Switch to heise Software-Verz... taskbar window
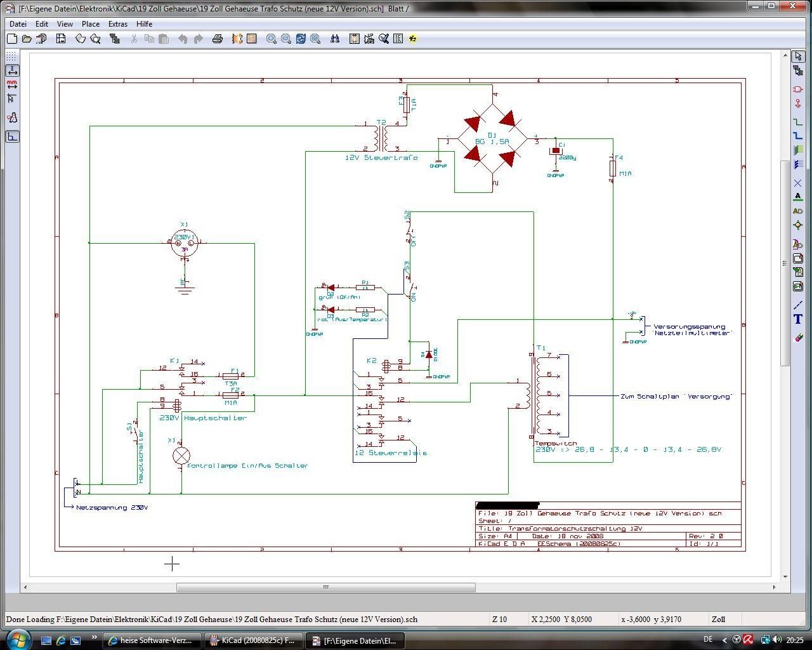This screenshot has width=812, height=650. [152, 640]
